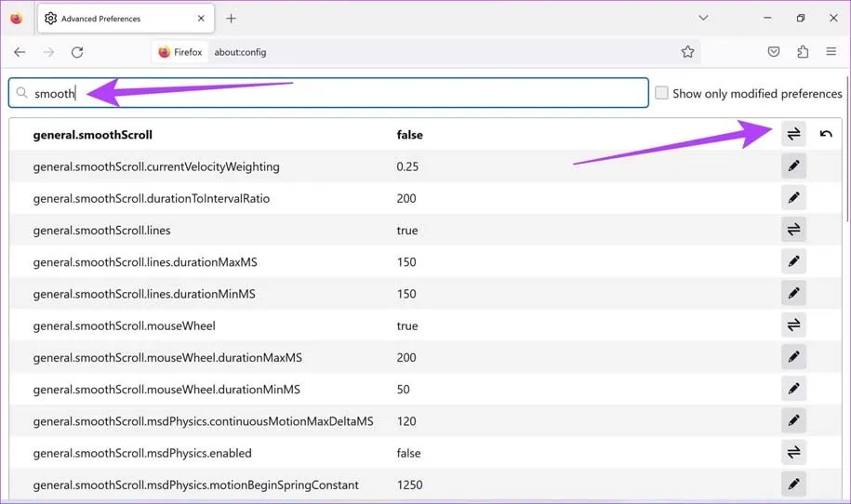
Task: Open the Firefox application menu
Action: pos(831,52)
